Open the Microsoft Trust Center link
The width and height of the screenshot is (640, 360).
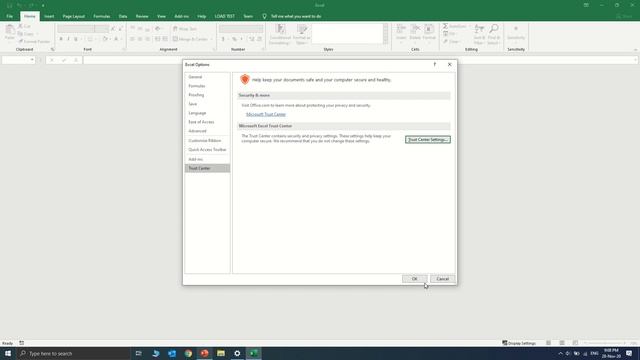(266, 114)
